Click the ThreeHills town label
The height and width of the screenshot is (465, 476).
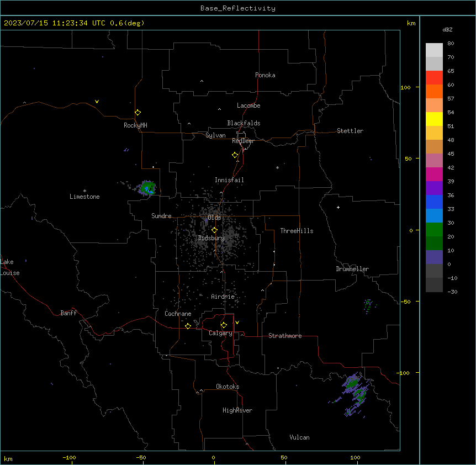click(297, 231)
